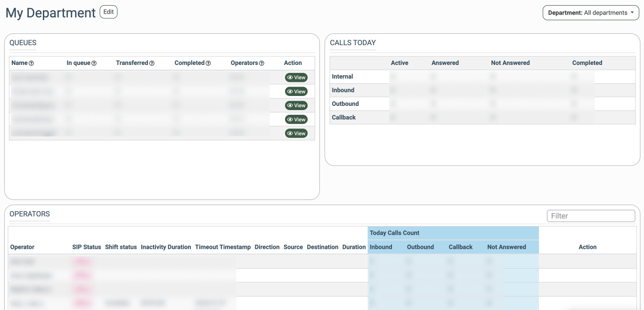
Task: Click View on the last queue row
Action: [x=296, y=134]
